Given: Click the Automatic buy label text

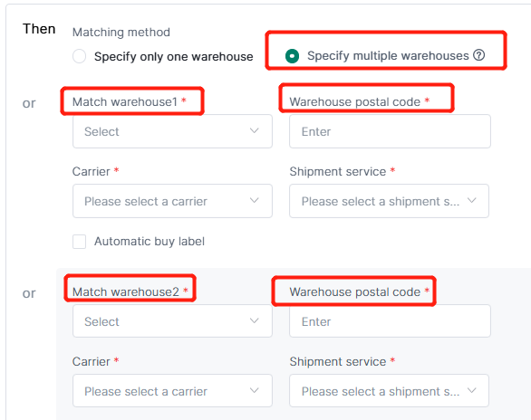Looking at the screenshot, I should pos(150,242).
